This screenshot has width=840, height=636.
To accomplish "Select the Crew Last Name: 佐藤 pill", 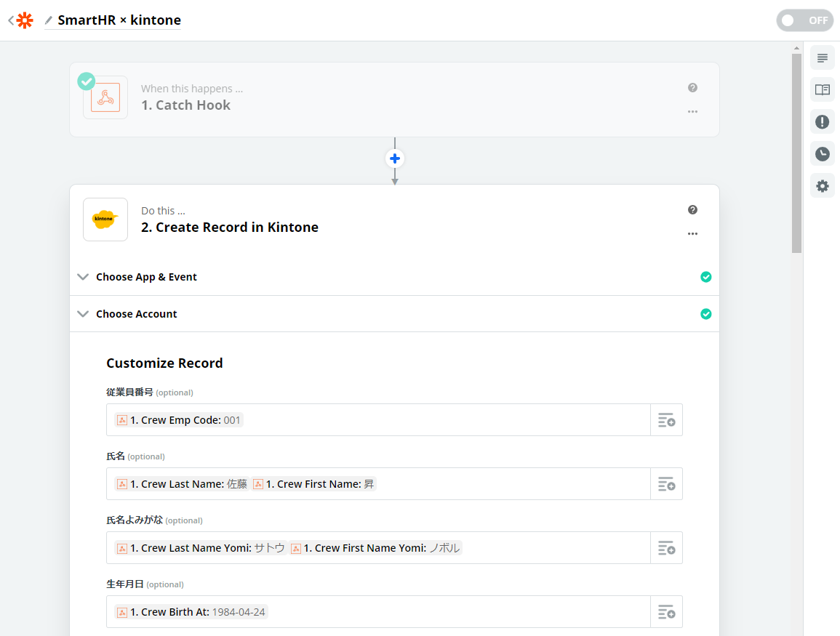I will (182, 484).
